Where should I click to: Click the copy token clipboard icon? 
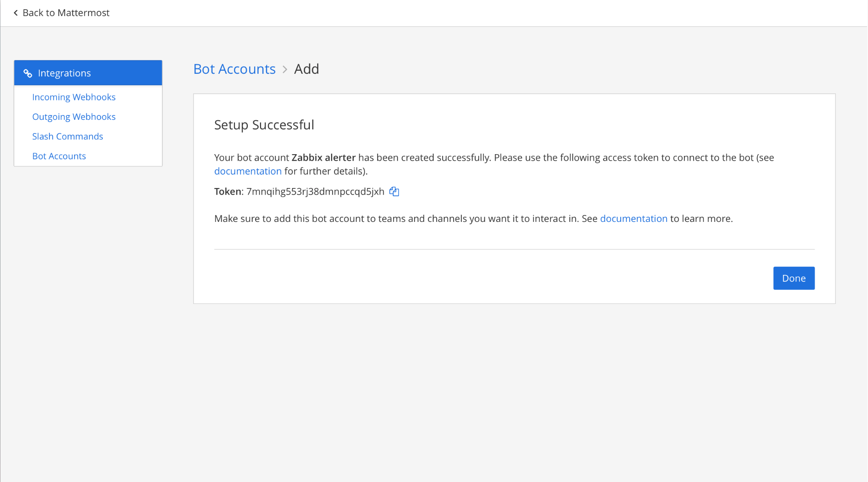pyautogui.click(x=394, y=191)
